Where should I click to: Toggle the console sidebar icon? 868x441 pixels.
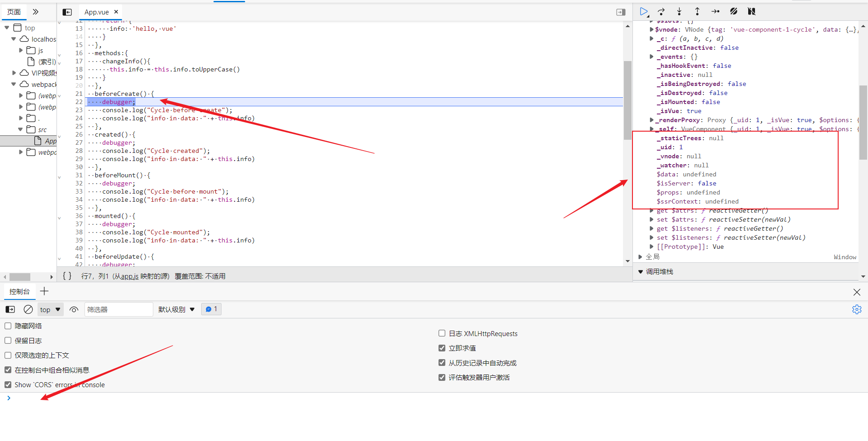[10, 309]
